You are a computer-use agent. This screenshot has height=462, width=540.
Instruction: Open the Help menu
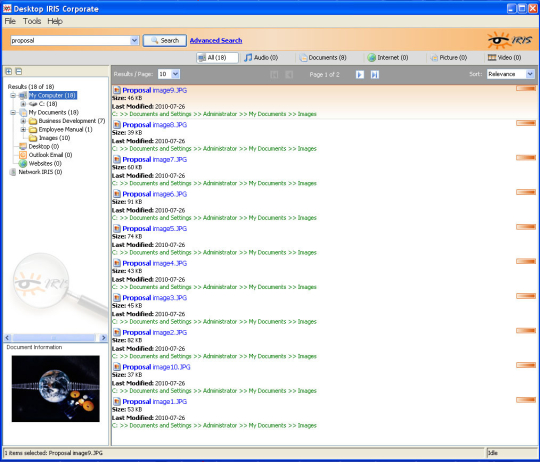point(55,21)
